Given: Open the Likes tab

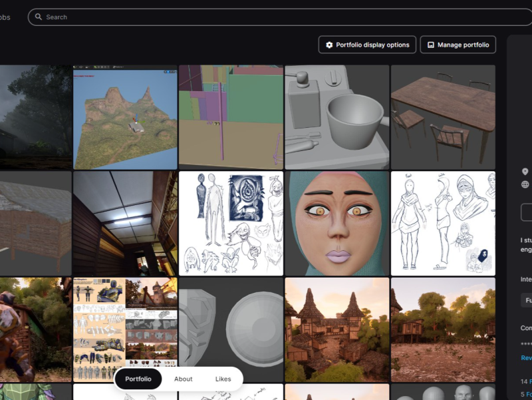Looking at the screenshot, I should tap(223, 379).
